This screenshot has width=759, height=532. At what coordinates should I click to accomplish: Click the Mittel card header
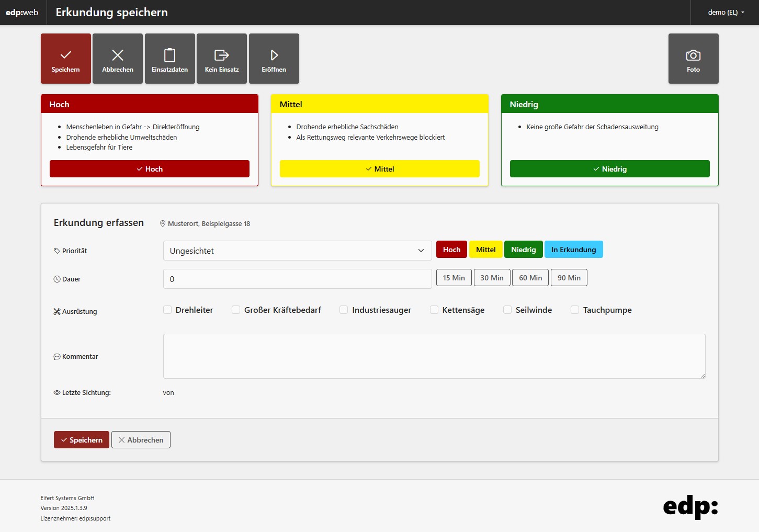coord(380,104)
